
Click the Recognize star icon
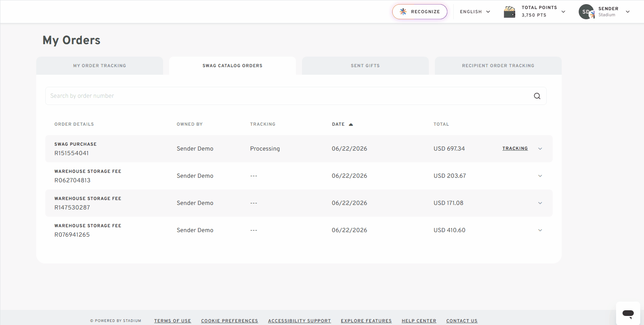[403, 12]
